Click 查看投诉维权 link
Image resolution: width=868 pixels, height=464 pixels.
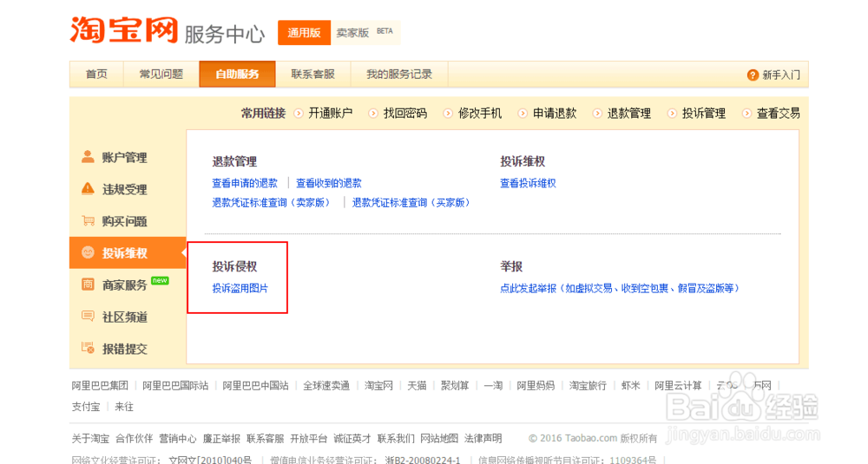(528, 183)
